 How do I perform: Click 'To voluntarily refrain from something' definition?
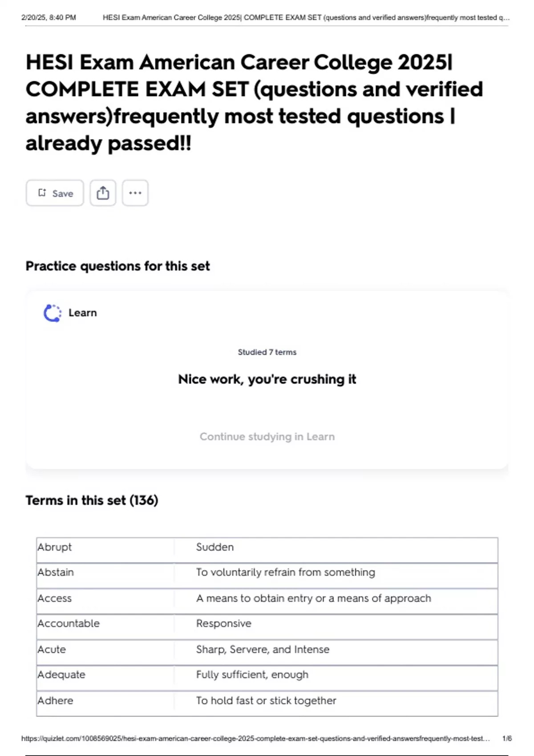click(x=286, y=572)
